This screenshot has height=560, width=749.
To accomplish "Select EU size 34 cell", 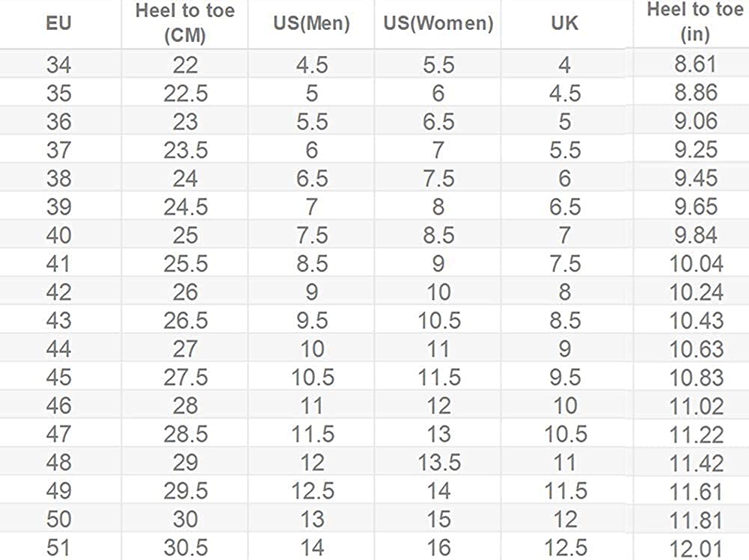I will click(x=58, y=64).
